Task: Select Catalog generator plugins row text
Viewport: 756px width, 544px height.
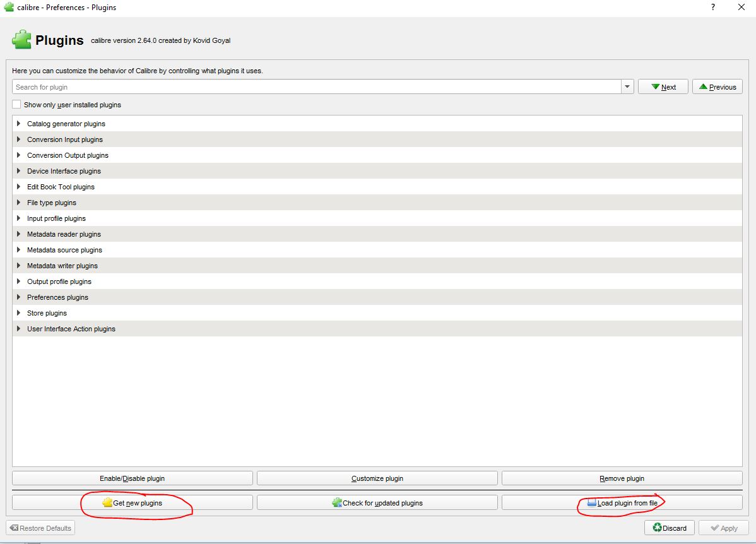Action: tap(66, 124)
